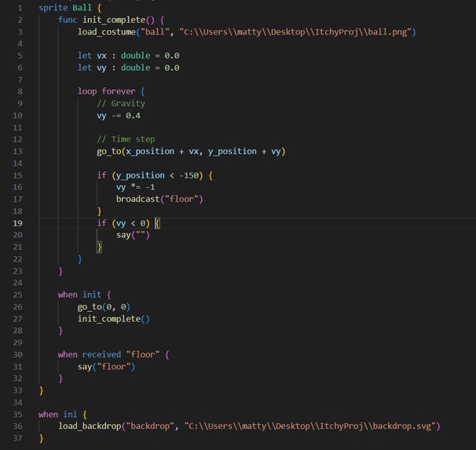The image size is (476, 450).
Task: Click line number 19 in the gutter
Action: click(x=17, y=223)
